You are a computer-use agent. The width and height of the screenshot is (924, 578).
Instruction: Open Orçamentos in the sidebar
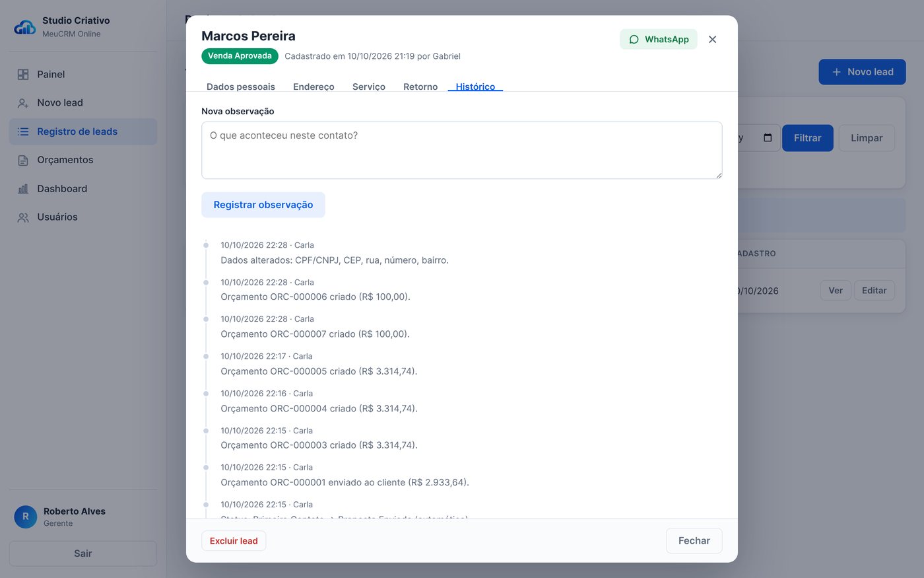pos(83,160)
